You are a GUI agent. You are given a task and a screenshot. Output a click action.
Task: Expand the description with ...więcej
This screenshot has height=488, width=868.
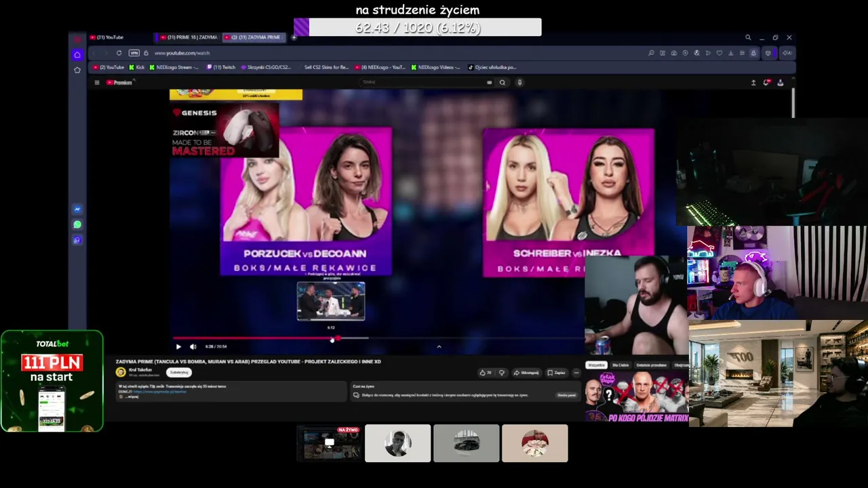click(x=132, y=396)
